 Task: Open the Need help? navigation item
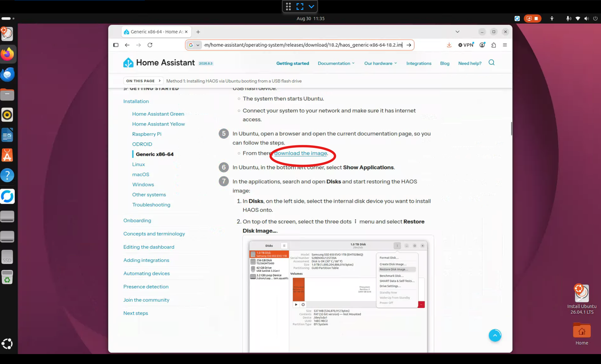[470, 63]
